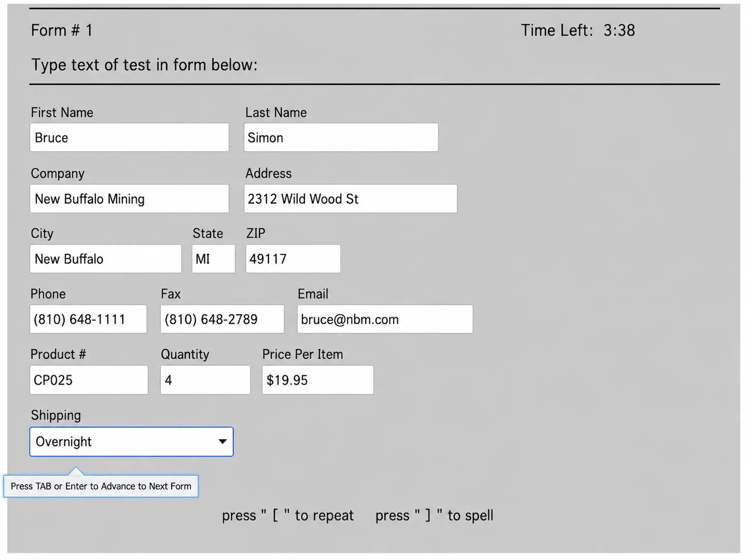
Task: Click the 'press [ to repeat' hint text
Action: pos(288,516)
